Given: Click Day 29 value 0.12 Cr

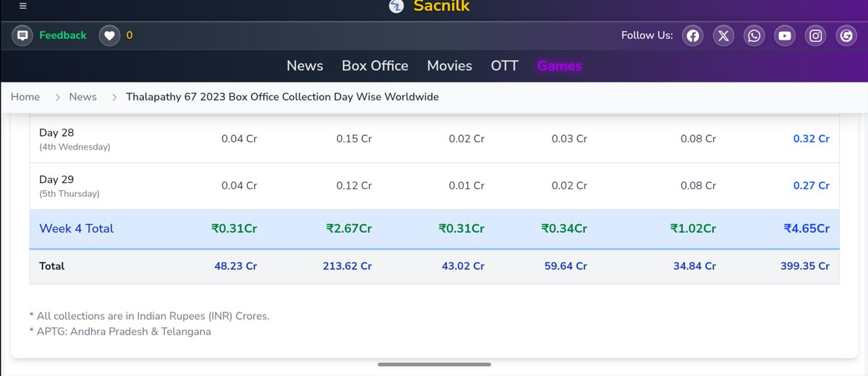Looking at the screenshot, I should pos(354,185).
